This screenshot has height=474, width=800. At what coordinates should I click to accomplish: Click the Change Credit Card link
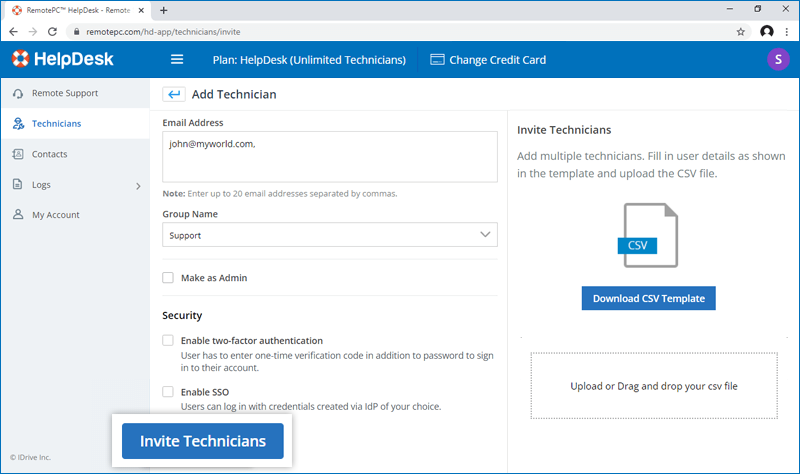point(488,60)
